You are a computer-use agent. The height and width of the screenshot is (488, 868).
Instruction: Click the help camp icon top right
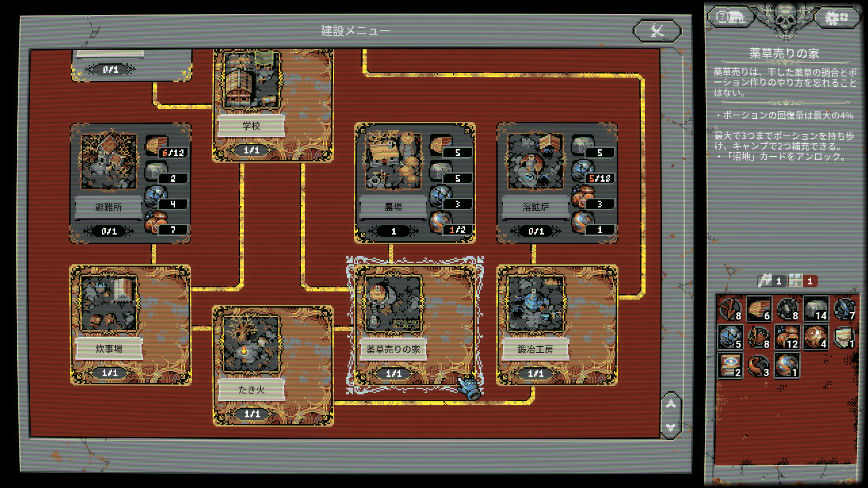[x=731, y=17]
